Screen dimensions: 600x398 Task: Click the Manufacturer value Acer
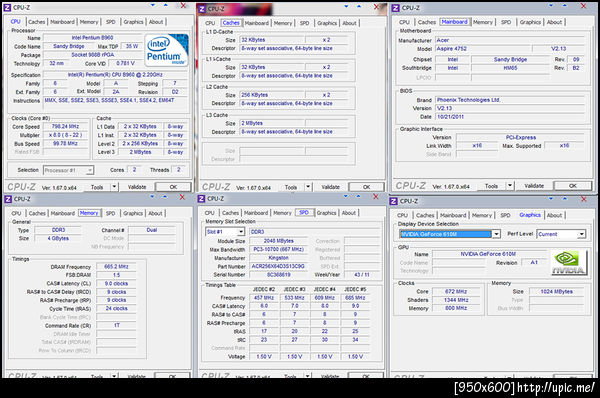pos(510,40)
